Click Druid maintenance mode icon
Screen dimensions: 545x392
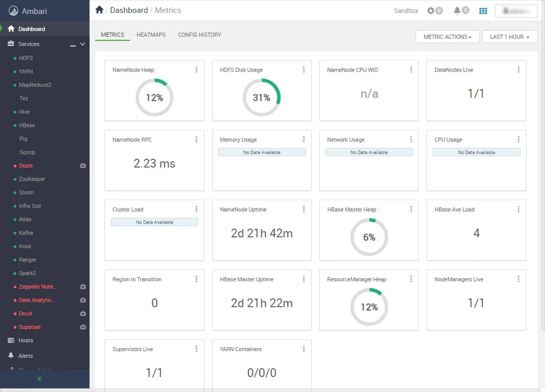pos(83,313)
